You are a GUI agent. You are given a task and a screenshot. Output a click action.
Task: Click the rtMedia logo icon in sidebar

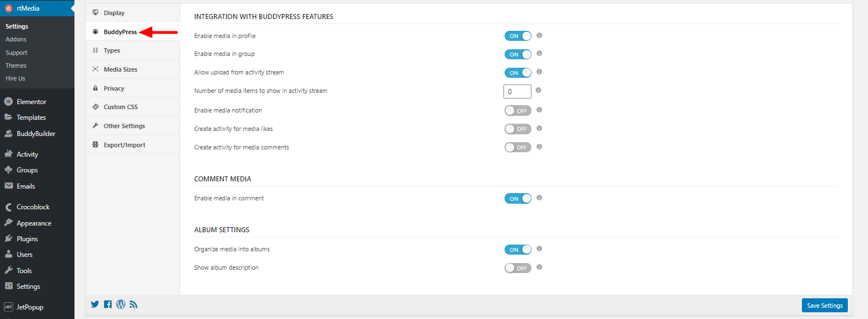[8, 8]
